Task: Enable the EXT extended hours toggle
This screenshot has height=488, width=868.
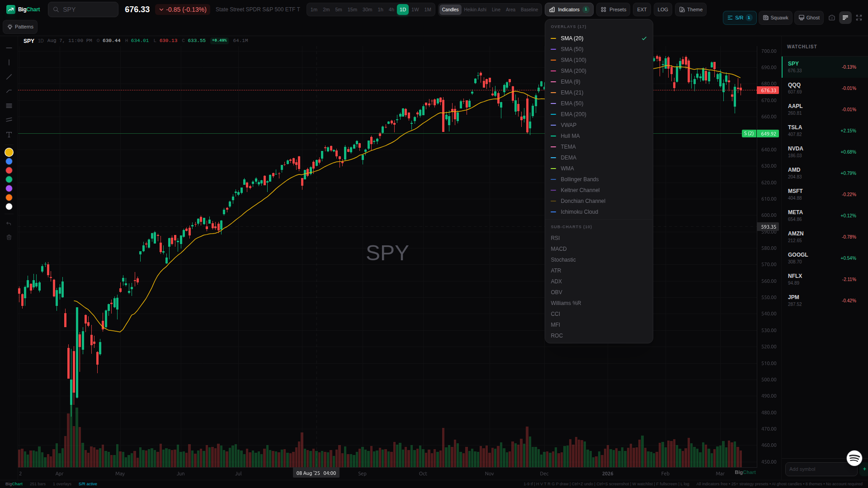Action: 642,9
